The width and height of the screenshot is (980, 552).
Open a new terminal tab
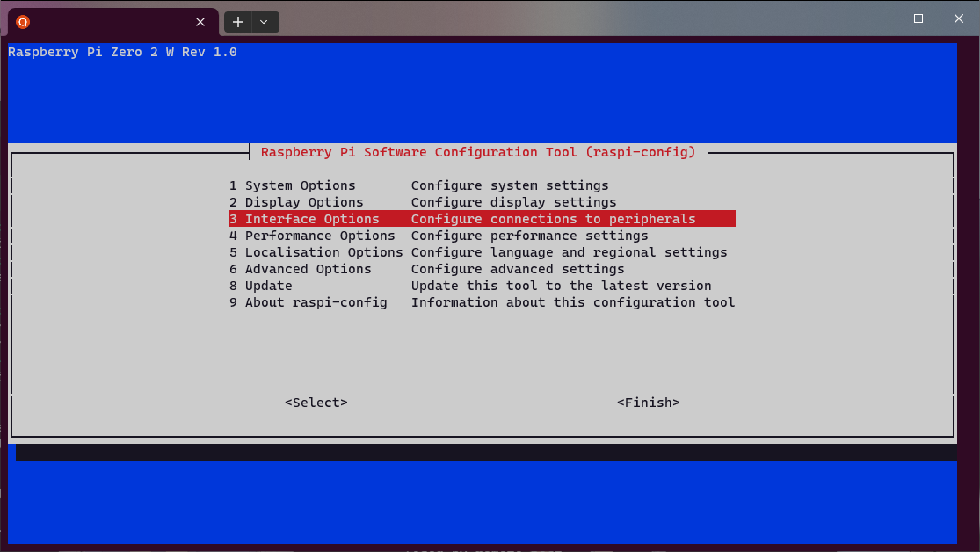coord(238,22)
